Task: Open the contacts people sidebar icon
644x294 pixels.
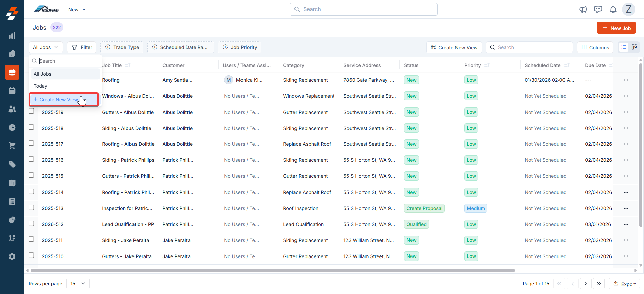Action: tap(12, 109)
